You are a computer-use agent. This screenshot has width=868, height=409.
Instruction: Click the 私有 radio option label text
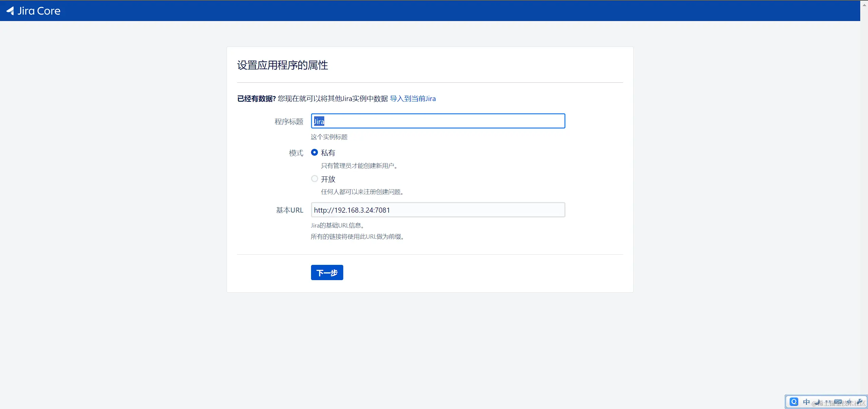(x=328, y=153)
